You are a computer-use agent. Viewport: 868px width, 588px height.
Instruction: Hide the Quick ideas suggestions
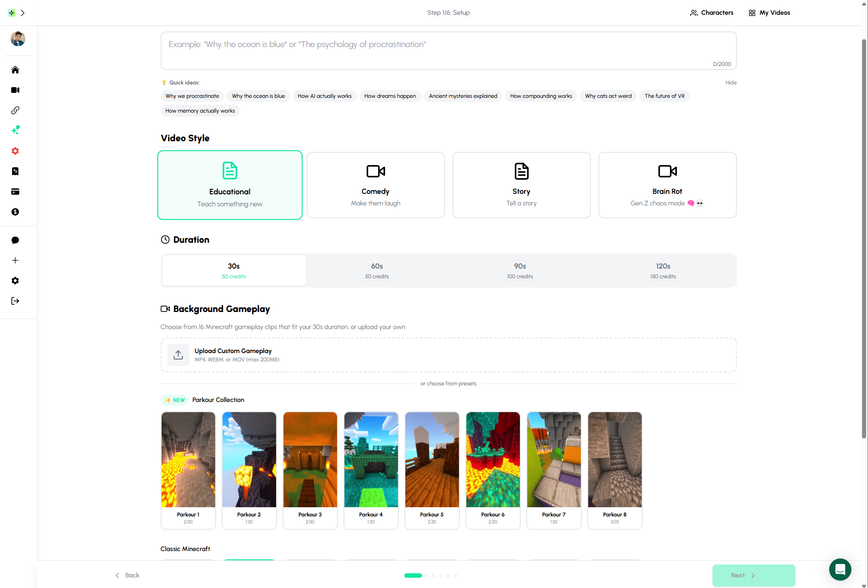pos(731,83)
